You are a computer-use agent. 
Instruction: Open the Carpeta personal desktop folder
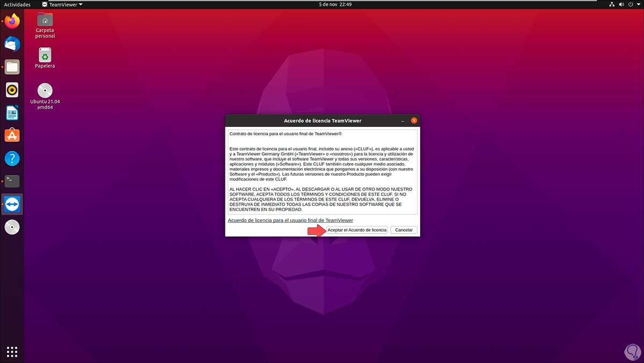click(x=45, y=25)
